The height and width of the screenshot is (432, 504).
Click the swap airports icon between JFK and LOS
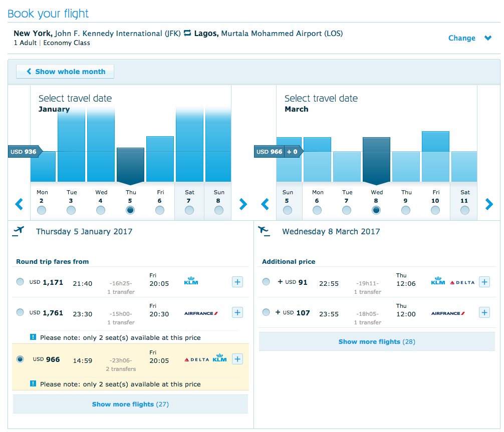click(187, 33)
